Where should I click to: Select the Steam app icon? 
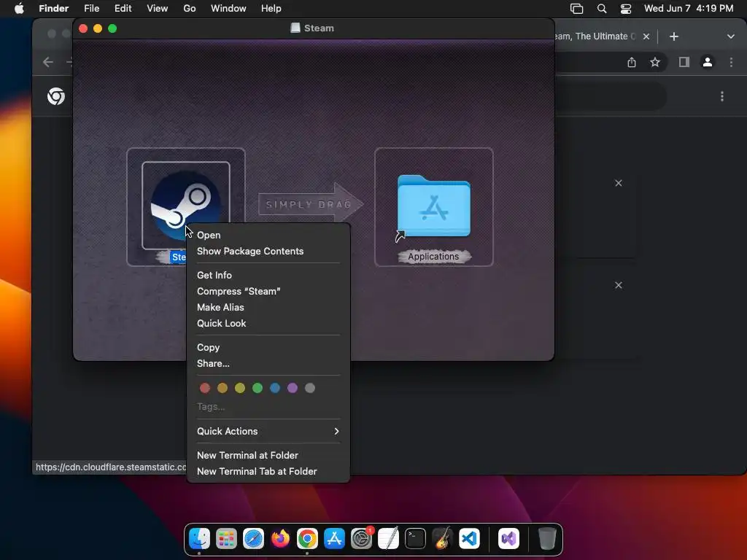(x=186, y=205)
